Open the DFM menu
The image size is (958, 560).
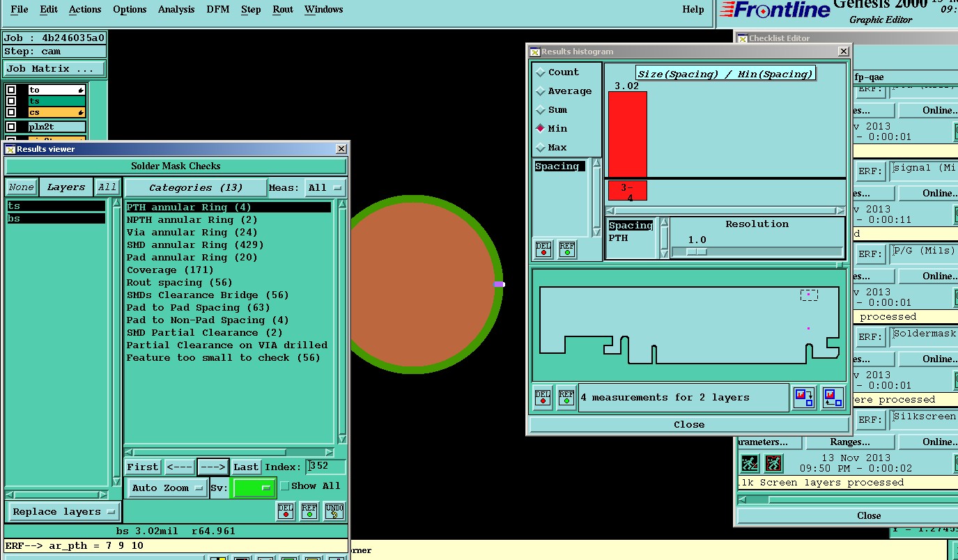click(217, 10)
